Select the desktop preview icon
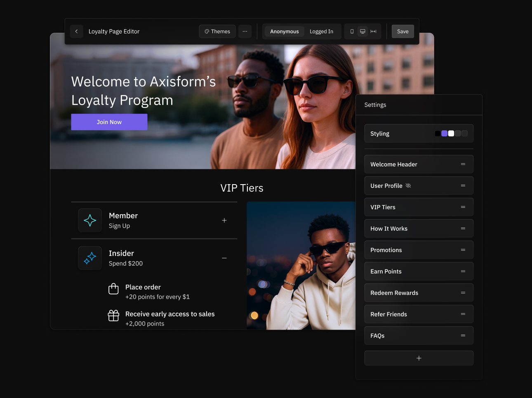Screen dimensions: 532x398 click(x=363, y=31)
